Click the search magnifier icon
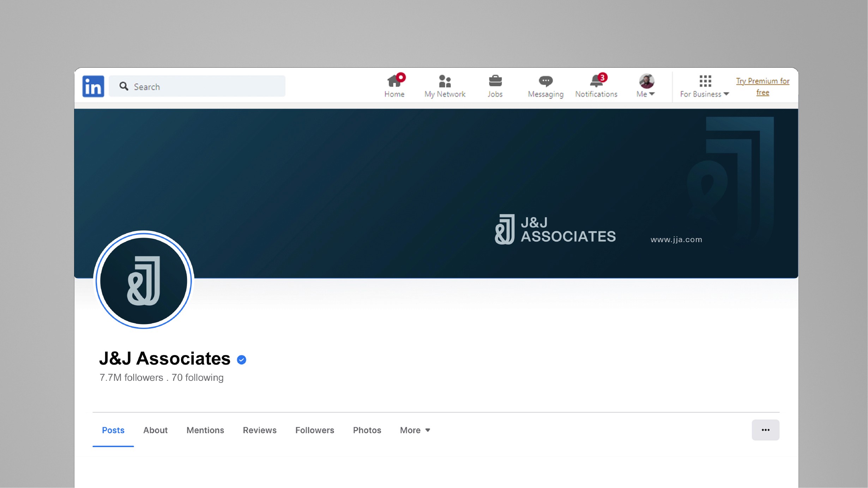The height and width of the screenshot is (488, 868). [x=123, y=86]
